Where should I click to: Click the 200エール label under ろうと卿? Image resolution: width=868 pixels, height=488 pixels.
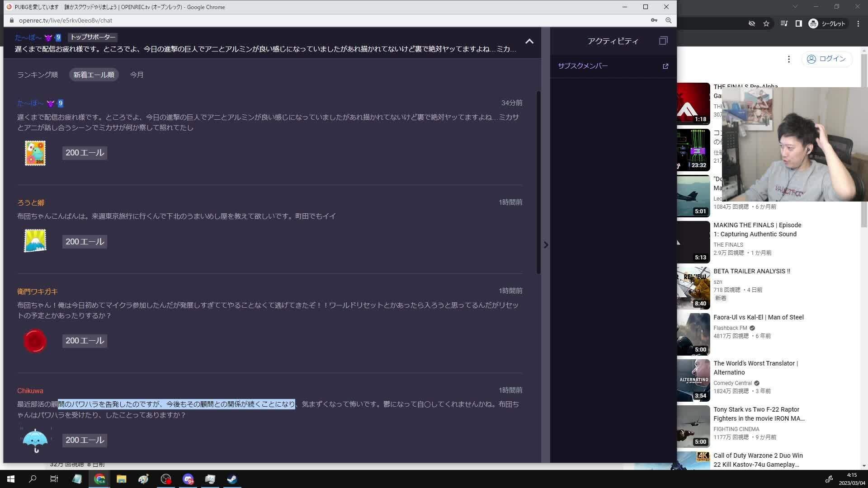pos(85,242)
